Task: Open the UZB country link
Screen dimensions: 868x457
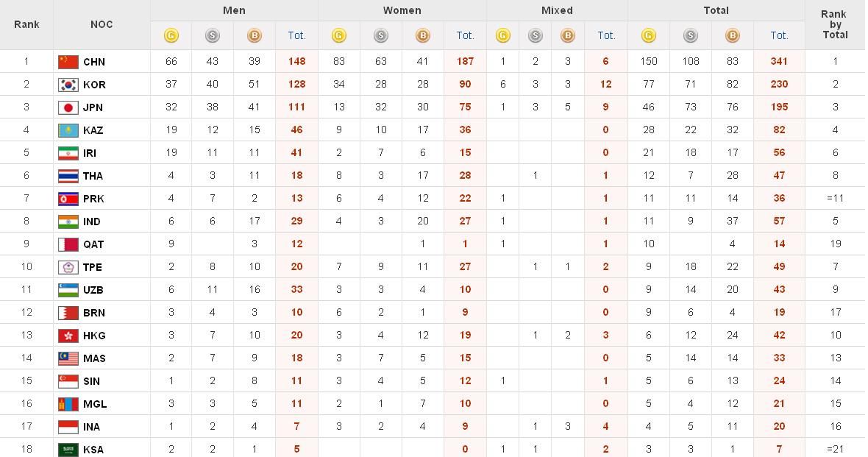Action: coord(93,290)
